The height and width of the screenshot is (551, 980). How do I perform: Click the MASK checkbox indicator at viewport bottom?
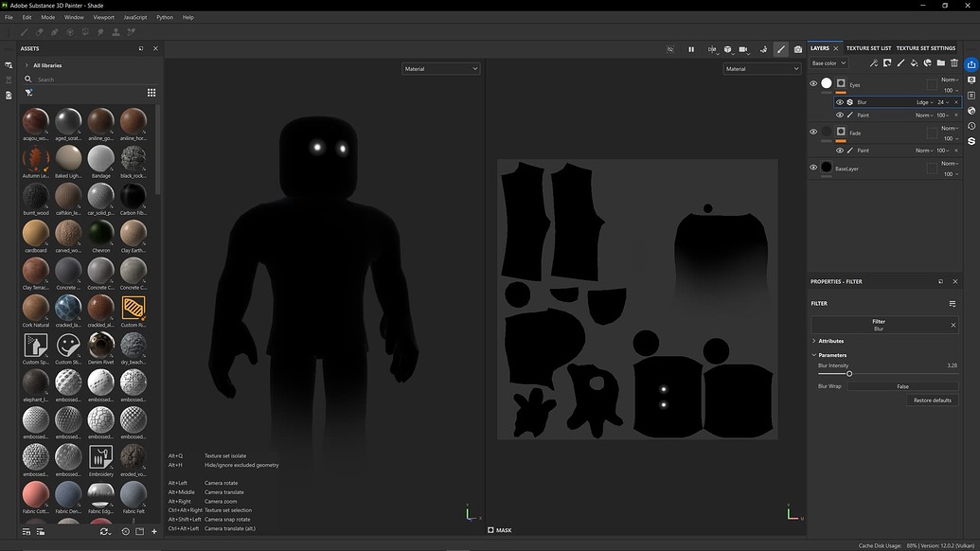coord(490,530)
